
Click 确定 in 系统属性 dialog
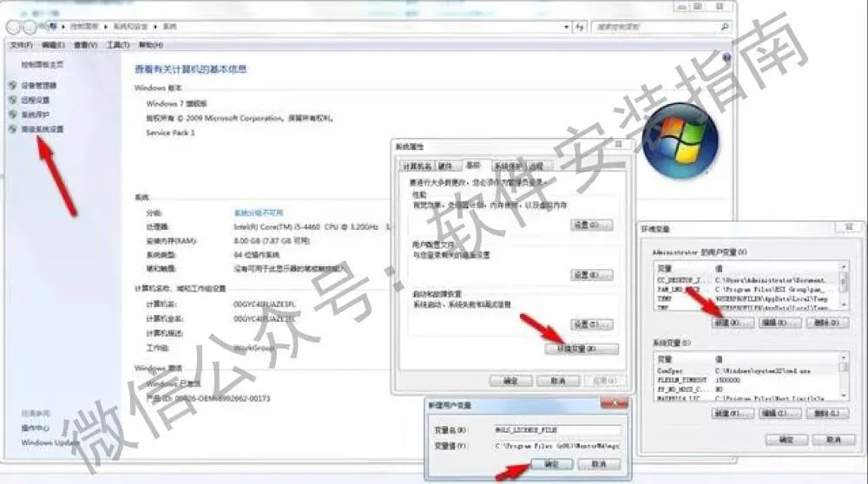[x=510, y=381]
